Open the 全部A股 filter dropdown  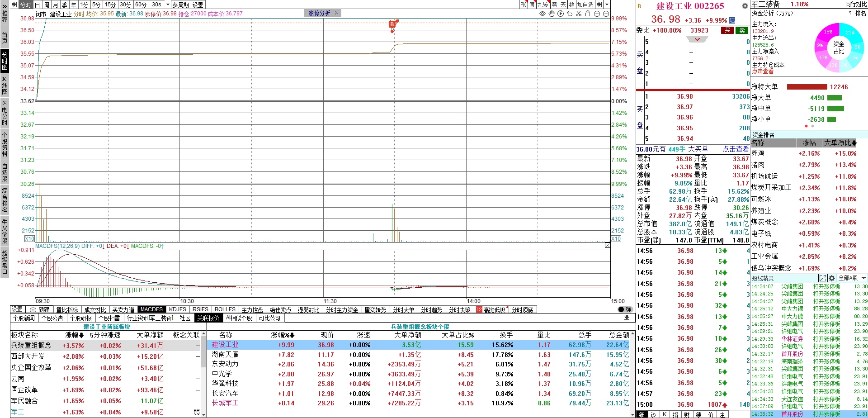852,278
